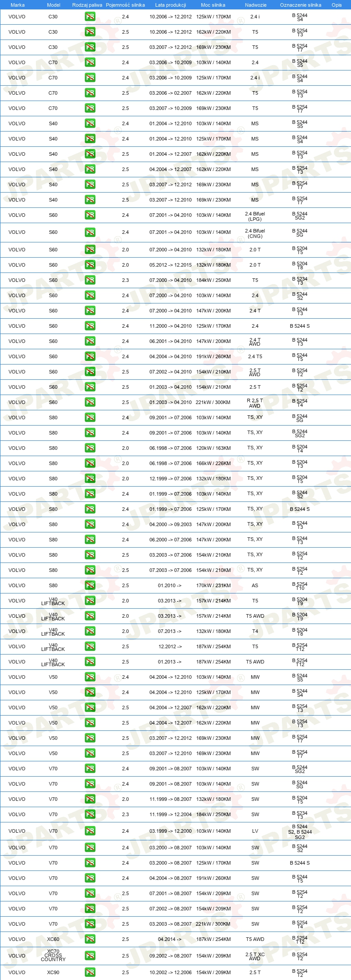Select the fuel icon in the S60 R 2,5 T AWD row
Viewport: 351px width, 980px height.
[x=90, y=402]
